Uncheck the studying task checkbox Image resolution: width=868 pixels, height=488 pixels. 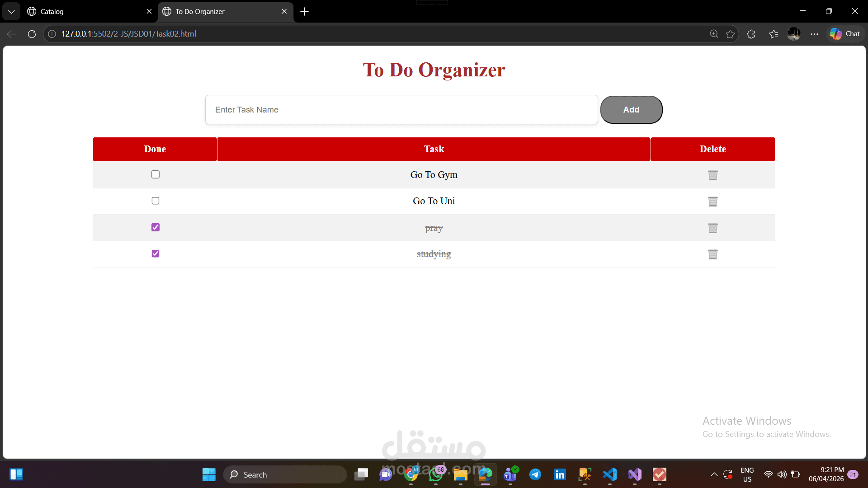(156, 253)
